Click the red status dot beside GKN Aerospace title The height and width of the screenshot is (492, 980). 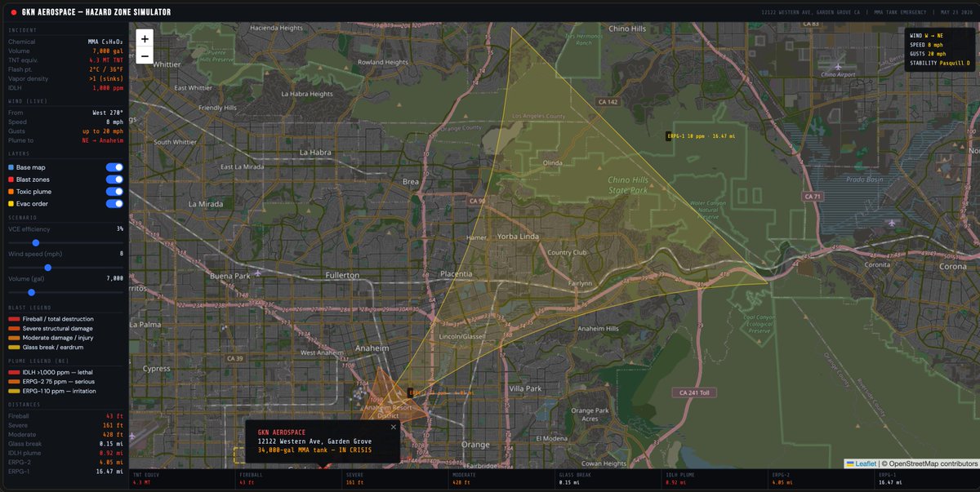click(x=15, y=11)
